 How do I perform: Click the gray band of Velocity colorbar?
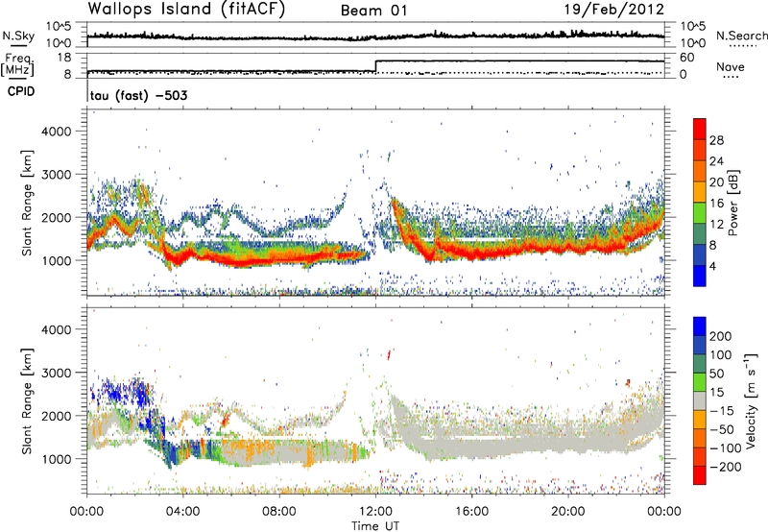pyautogui.click(x=700, y=400)
